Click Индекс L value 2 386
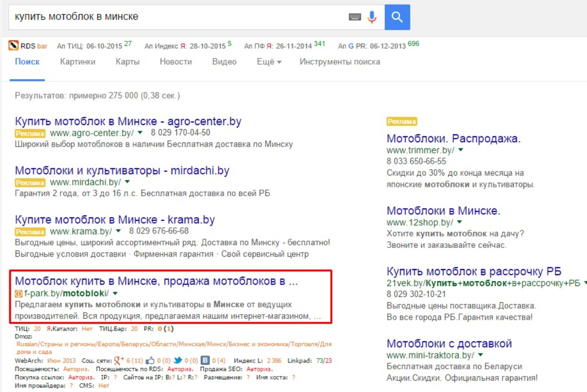587x392 pixels. (x=274, y=361)
